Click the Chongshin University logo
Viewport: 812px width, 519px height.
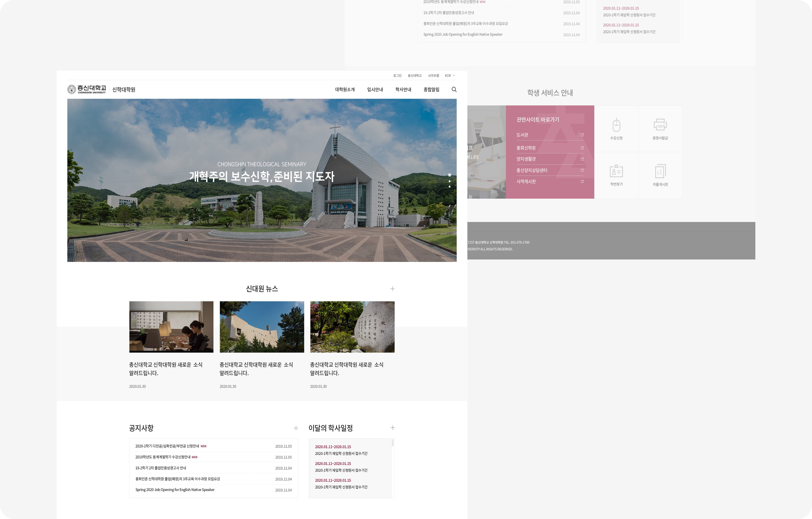pyautogui.click(x=87, y=89)
